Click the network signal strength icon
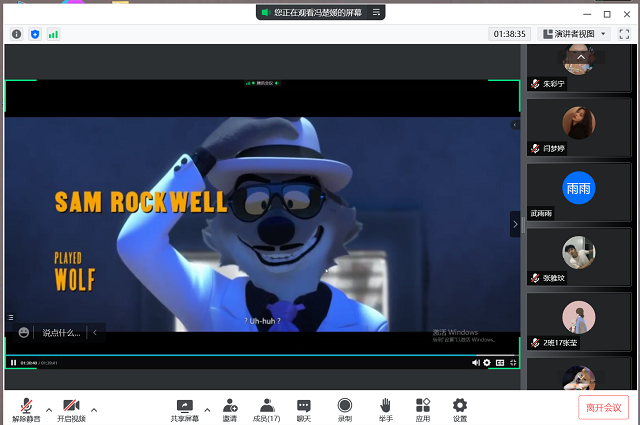 click(53, 34)
